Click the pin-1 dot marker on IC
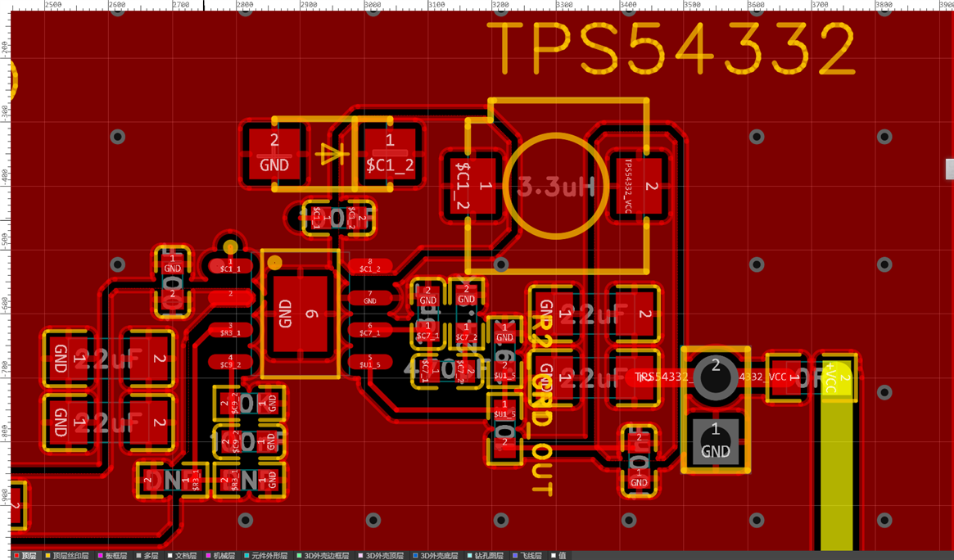 pyautogui.click(x=275, y=264)
